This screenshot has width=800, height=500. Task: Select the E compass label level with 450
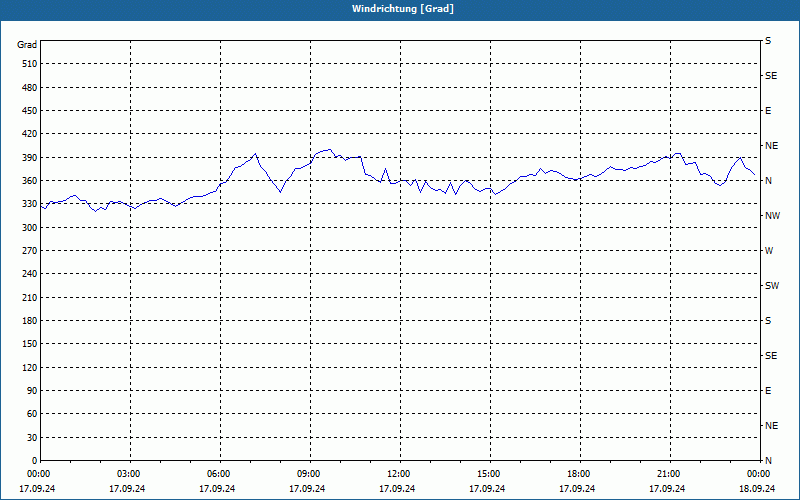[768, 111]
